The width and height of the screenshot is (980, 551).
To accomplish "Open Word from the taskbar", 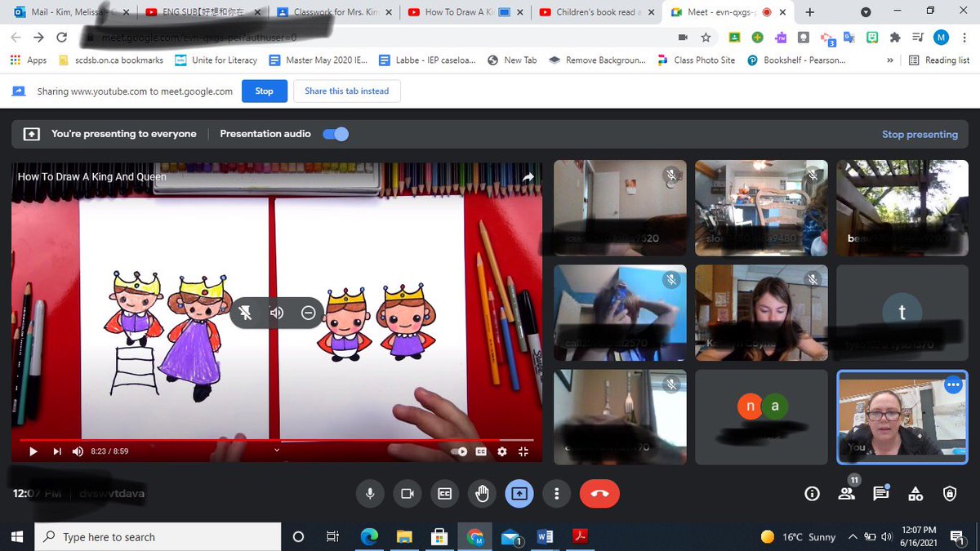I will pos(545,537).
